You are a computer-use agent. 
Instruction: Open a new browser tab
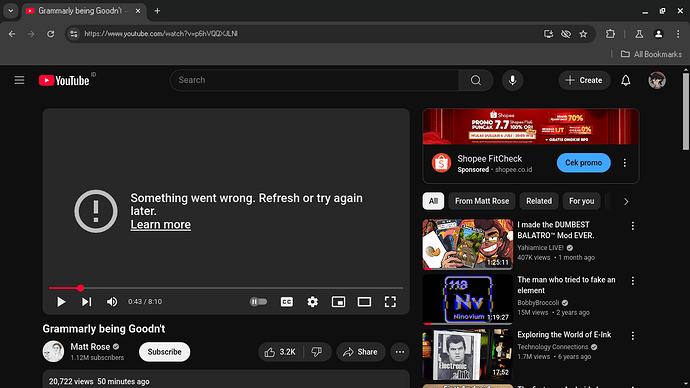[157, 11]
